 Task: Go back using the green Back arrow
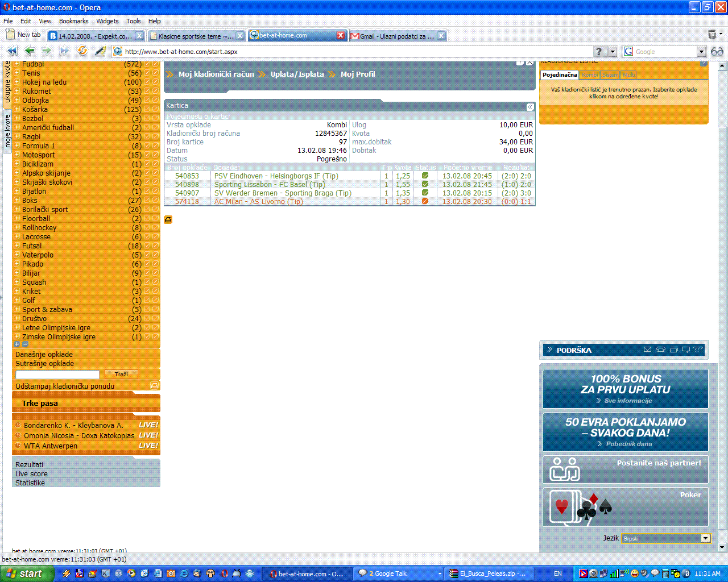[x=30, y=51]
